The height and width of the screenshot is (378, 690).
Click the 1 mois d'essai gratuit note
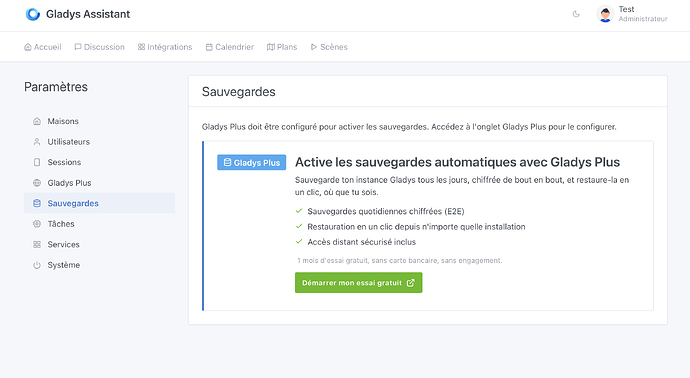[x=400, y=261]
